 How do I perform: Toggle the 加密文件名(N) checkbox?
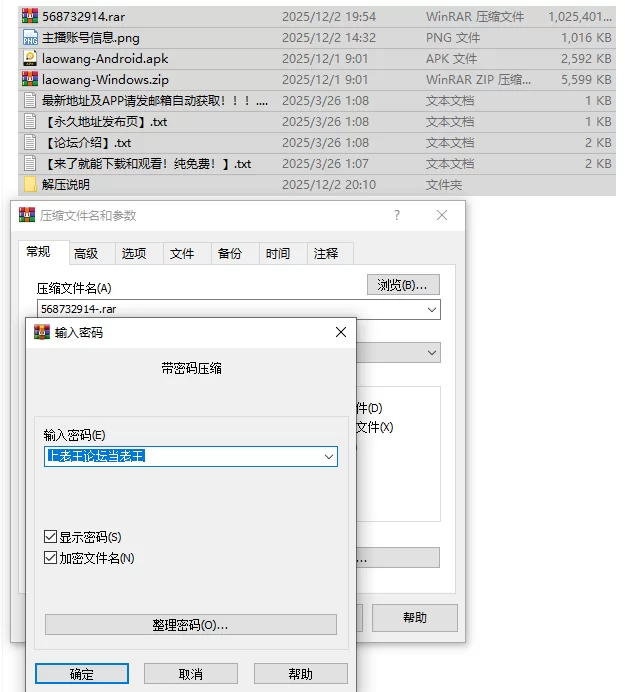pos(50,558)
